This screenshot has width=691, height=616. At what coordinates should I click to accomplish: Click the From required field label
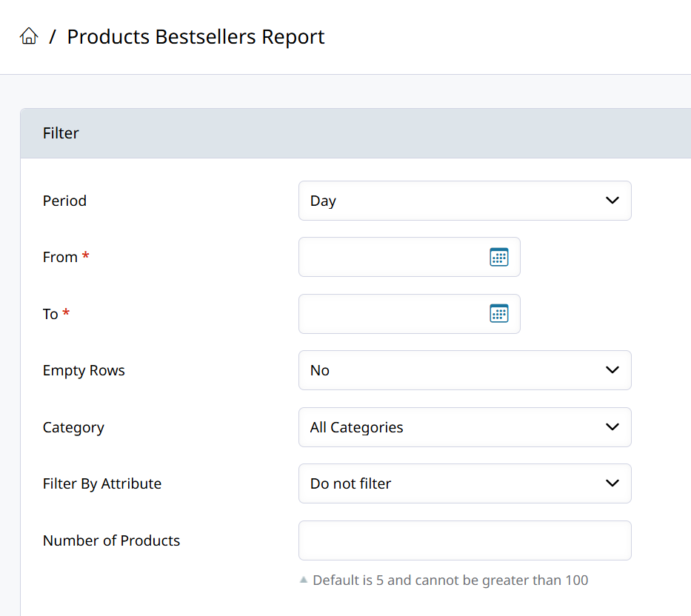(x=61, y=257)
